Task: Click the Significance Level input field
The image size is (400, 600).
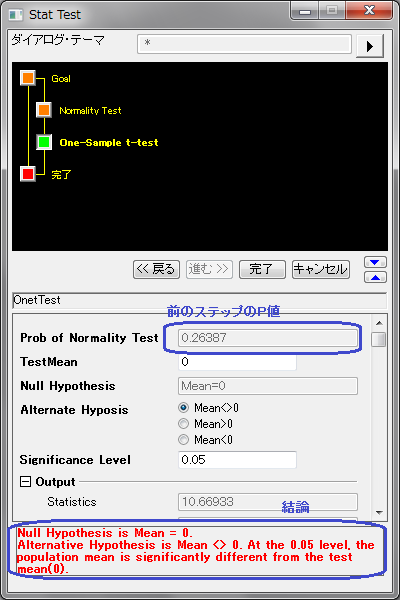Action: click(x=237, y=460)
